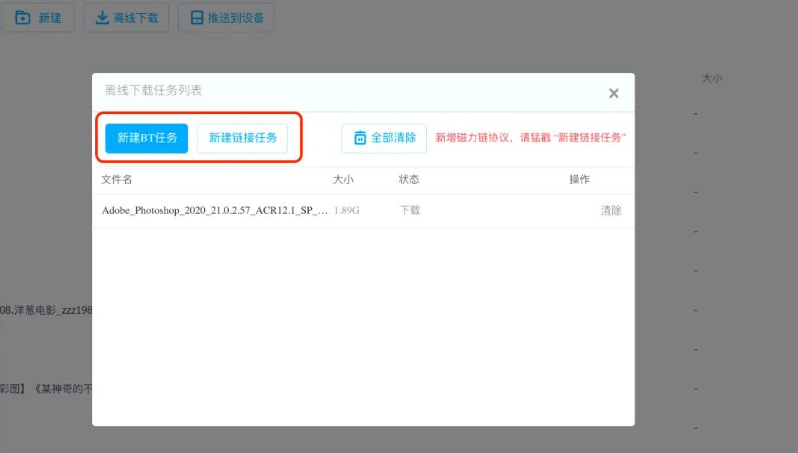Viewport: 798px width, 453px height.
Task: Click the 新建BT任务 button
Action: coord(147,138)
